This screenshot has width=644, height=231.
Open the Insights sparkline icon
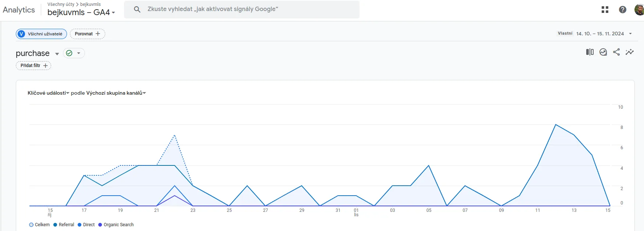coord(630,52)
